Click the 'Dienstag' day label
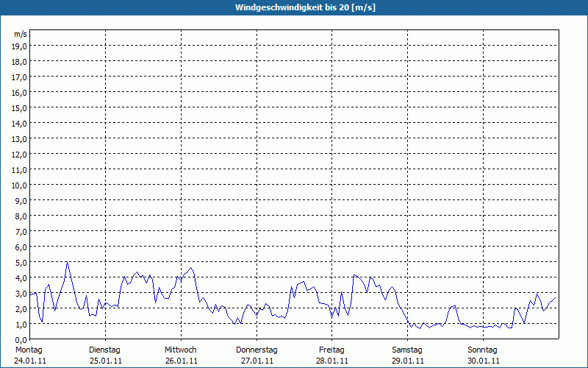 (x=104, y=350)
